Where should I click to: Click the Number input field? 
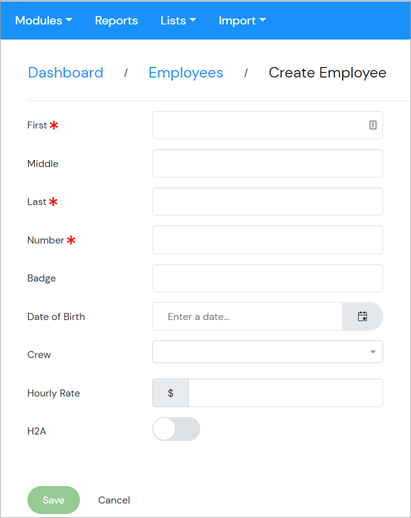point(267,240)
